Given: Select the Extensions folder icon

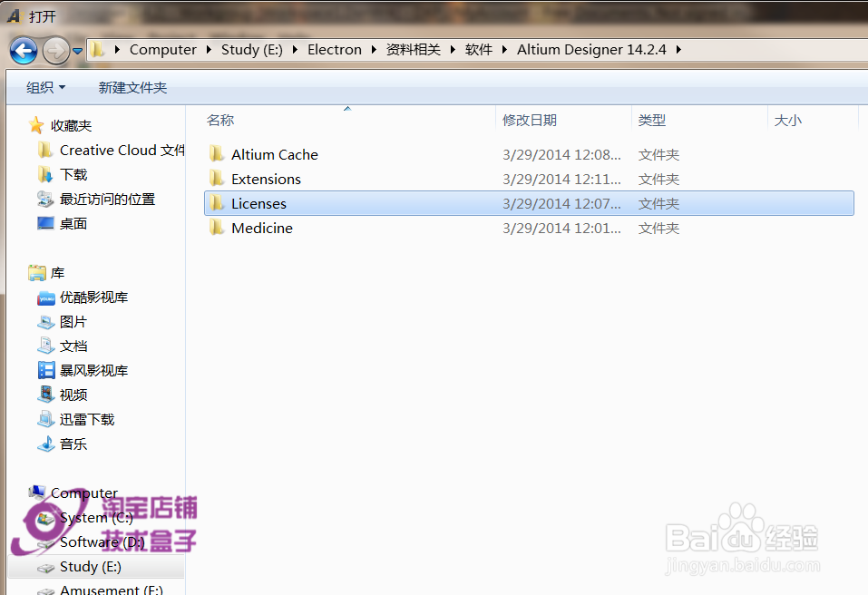Looking at the screenshot, I should click(x=217, y=178).
